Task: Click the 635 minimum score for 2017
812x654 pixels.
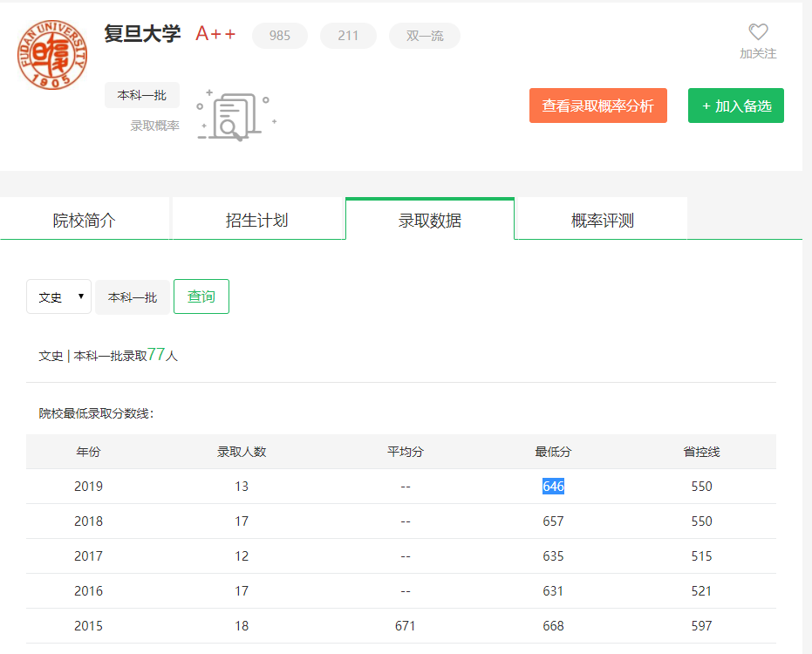Action: pyautogui.click(x=553, y=556)
